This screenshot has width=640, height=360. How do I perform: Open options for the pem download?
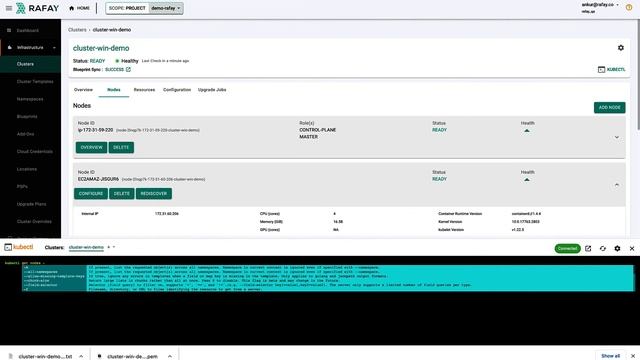tap(170, 356)
